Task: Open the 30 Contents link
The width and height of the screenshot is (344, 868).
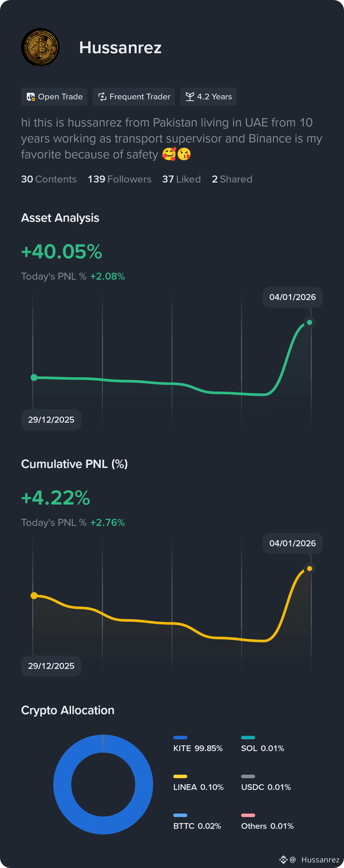Action: click(49, 179)
